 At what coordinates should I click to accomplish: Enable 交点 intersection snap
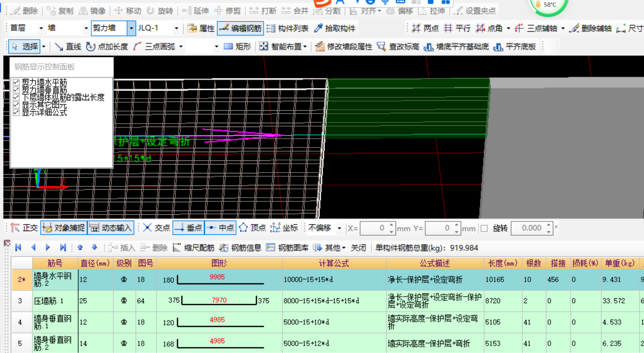click(x=157, y=228)
